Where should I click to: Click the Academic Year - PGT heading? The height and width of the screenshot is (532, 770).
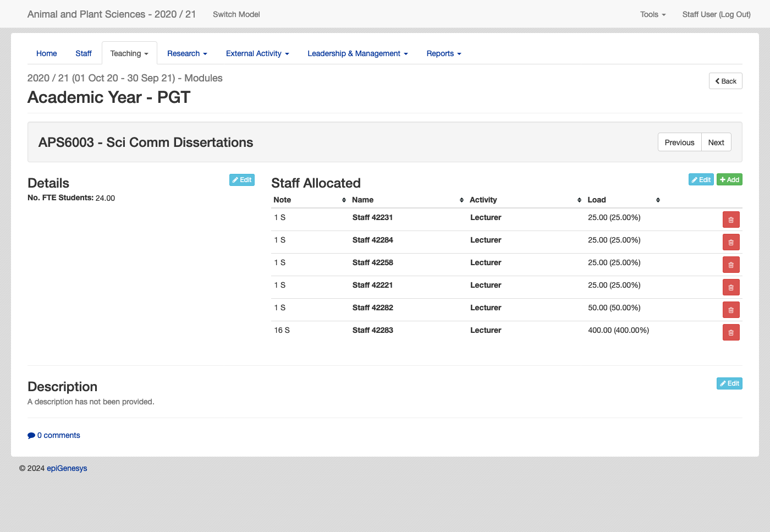pos(109,97)
